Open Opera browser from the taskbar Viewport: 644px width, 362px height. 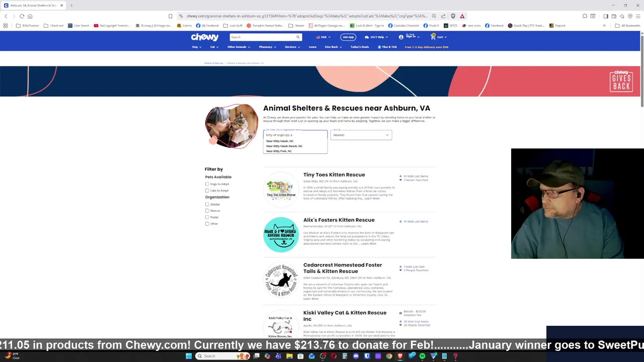[x=334, y=356]
